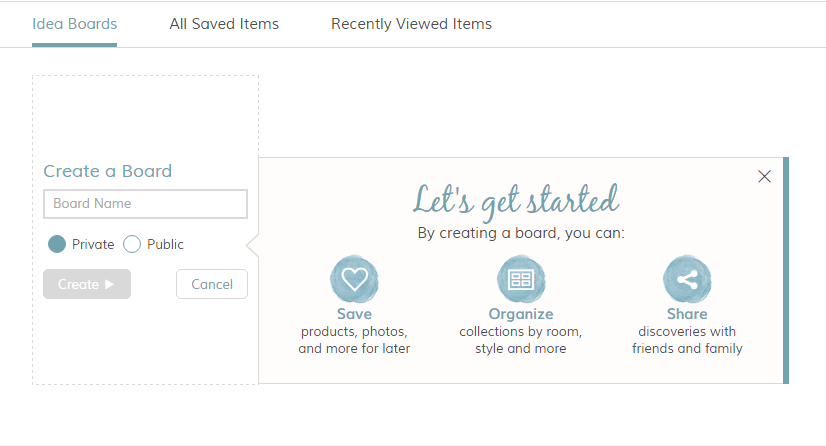Click the arrow on the Create button
Image resolution: width=826 pixels, height=446 pixels.
[x=110, y=284]
